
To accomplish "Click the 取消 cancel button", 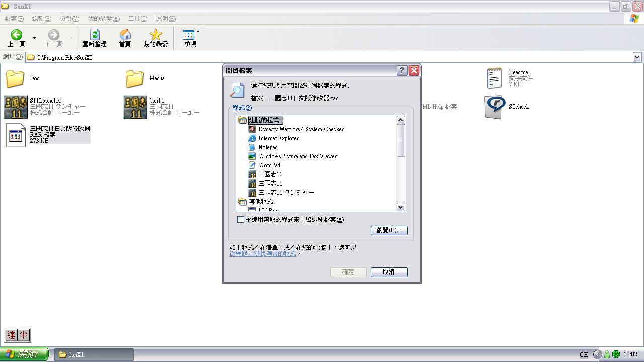I will (x=389, y=272).
